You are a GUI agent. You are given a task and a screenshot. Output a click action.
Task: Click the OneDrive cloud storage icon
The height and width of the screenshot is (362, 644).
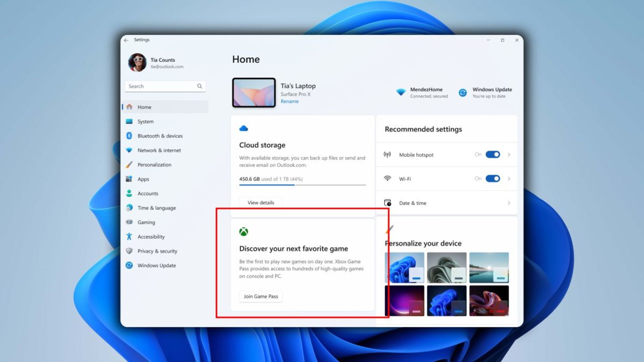click(244, 128)
